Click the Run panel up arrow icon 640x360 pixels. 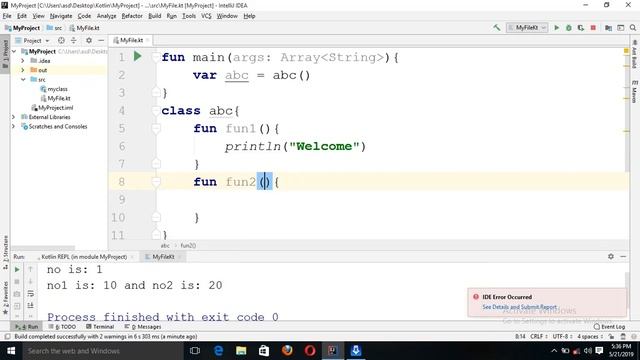(30, 269)
